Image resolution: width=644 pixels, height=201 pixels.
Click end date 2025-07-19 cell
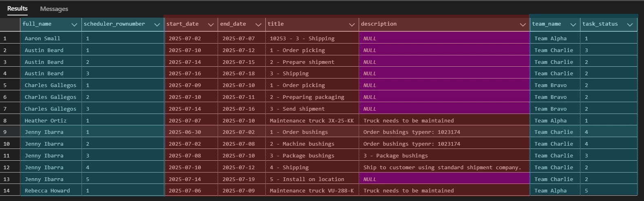pos(242,179)
